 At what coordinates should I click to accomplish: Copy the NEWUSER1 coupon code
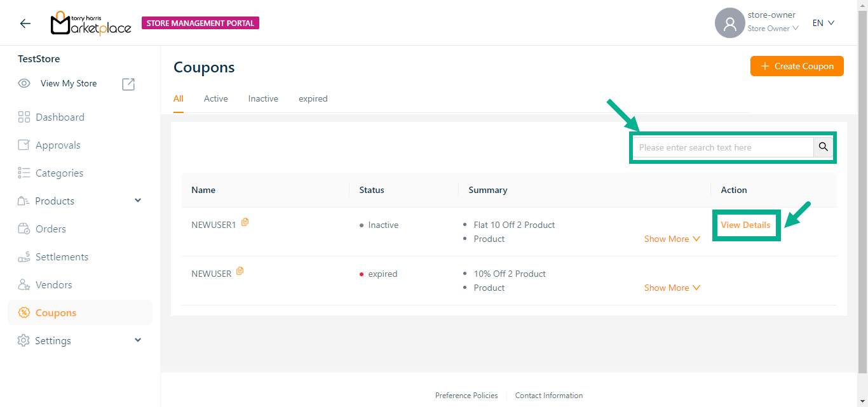click(x=245, y=222)
